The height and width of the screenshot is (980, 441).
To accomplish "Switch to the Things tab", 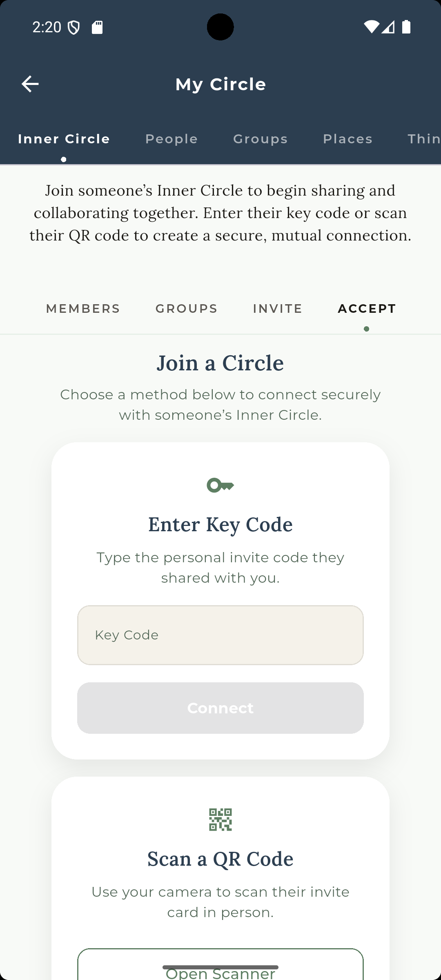I will pos(425,139).
